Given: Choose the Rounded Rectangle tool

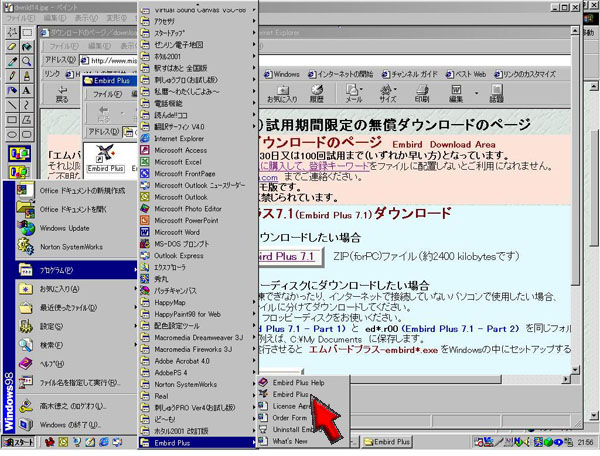Looking at the screenshot, I should tap(26, 134).
